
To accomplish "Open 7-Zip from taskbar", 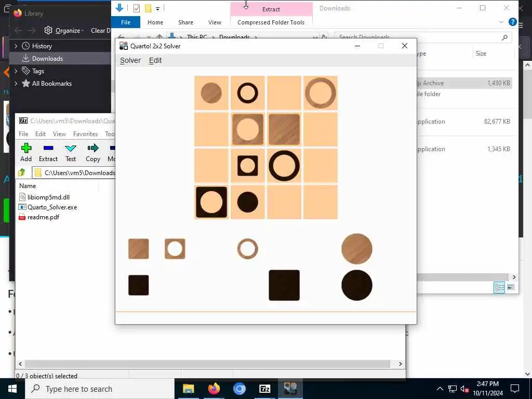I will tap(264, 389).
